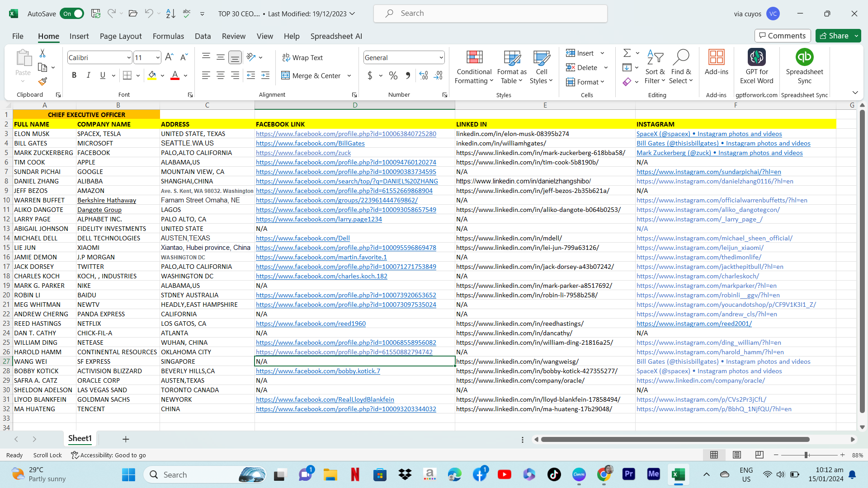
Task: Open Format as Table gallery
Action: click(512, 67)
